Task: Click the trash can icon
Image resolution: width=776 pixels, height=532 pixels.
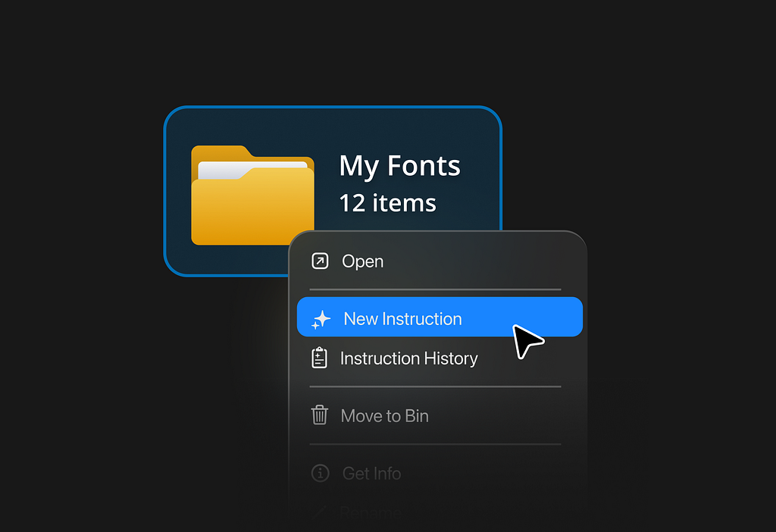Action: pos(319,415)
